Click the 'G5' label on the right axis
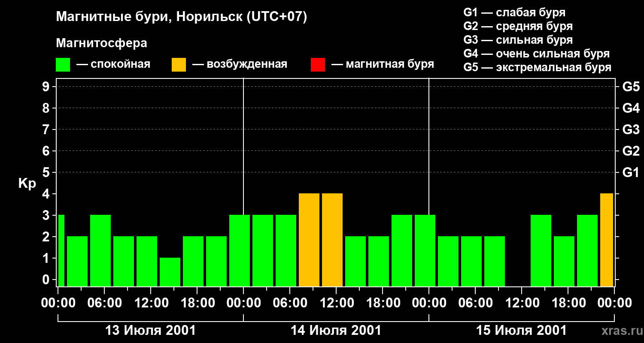644x343 pixels. point(631,87)
